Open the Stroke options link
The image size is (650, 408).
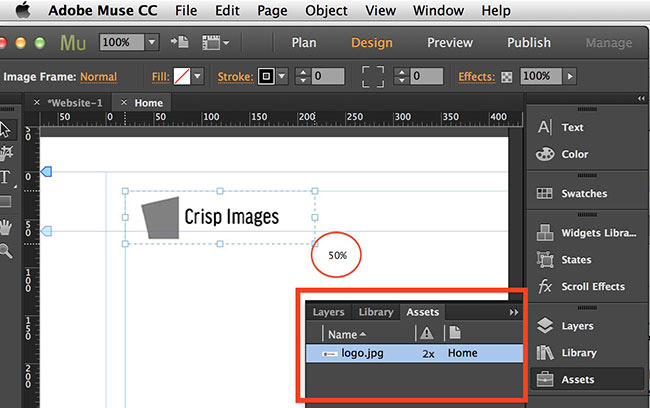coord(235,77)
